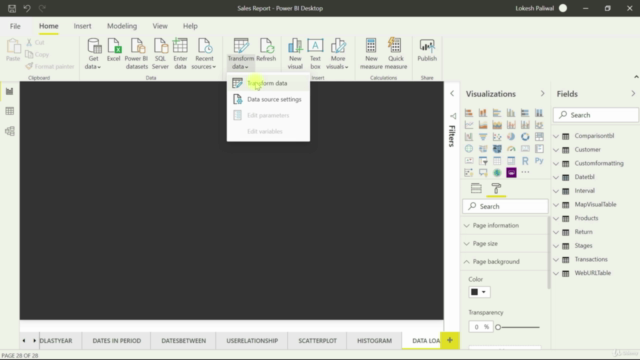
Task: Open the File menu
Action: tap(15, 26)
